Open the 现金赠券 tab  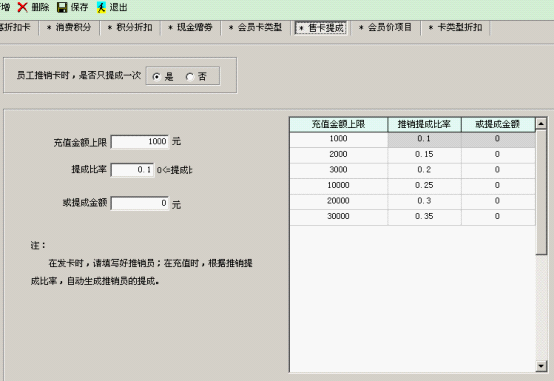coord(190,28)
